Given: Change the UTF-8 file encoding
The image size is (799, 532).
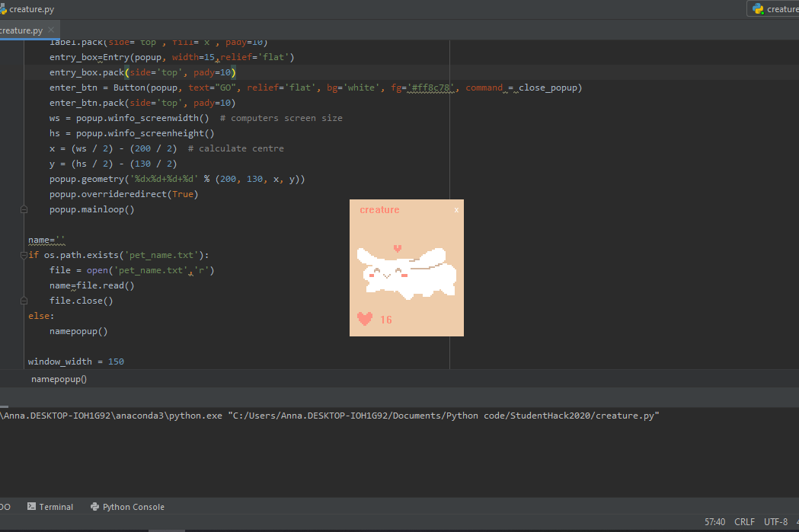Looking at the screenshot, I should coord(775,522).
